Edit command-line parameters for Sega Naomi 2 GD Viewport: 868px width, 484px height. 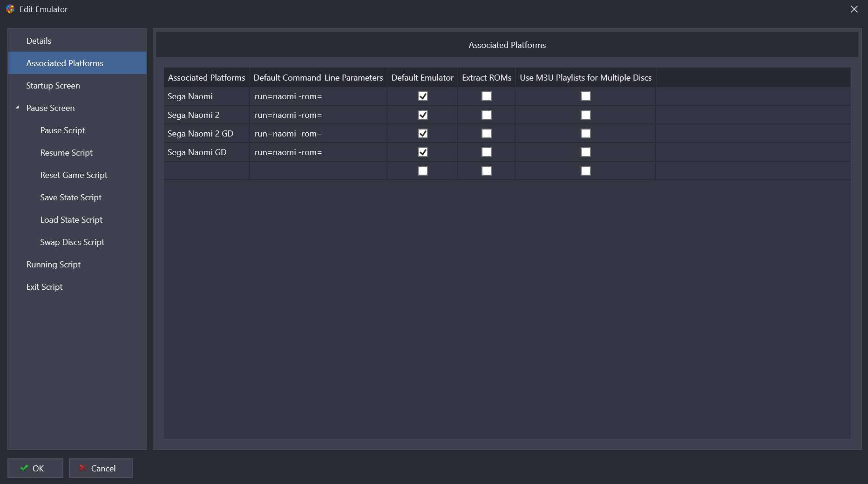[x=318, y=133]
